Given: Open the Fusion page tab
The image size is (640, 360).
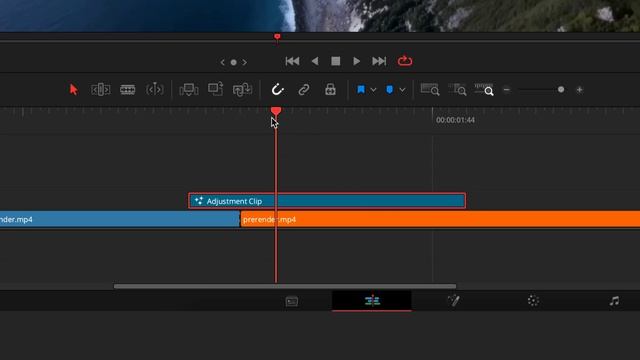Looking at the screenshot, I should (453, 301).
